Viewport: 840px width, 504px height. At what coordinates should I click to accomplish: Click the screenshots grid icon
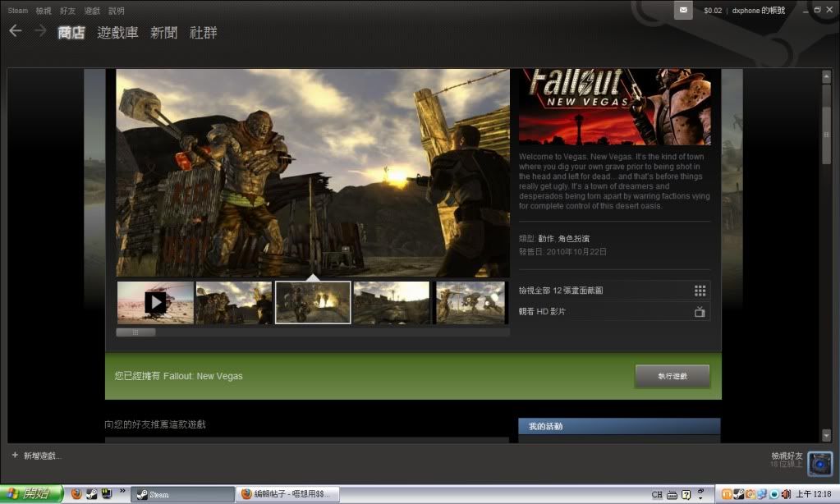pyautogui.click(x=700, y=291)
